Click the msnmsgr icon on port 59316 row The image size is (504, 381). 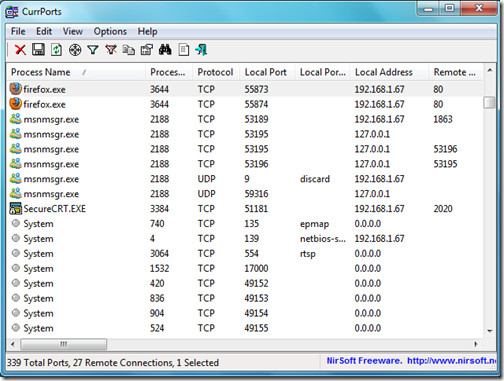point(15,193)
